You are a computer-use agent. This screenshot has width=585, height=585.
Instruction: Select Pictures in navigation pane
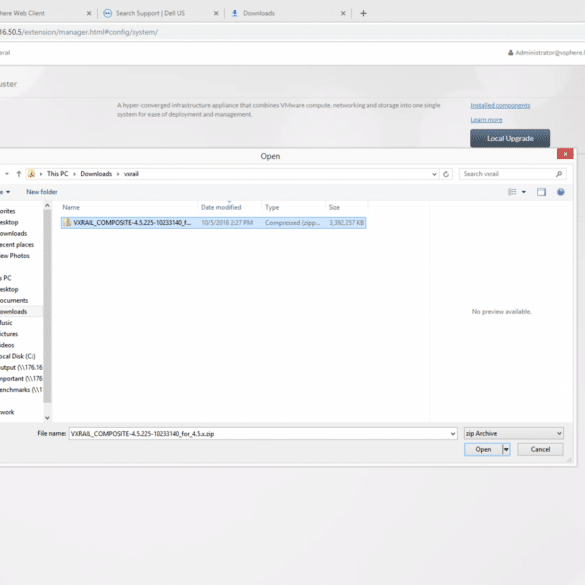coord(9,334)
